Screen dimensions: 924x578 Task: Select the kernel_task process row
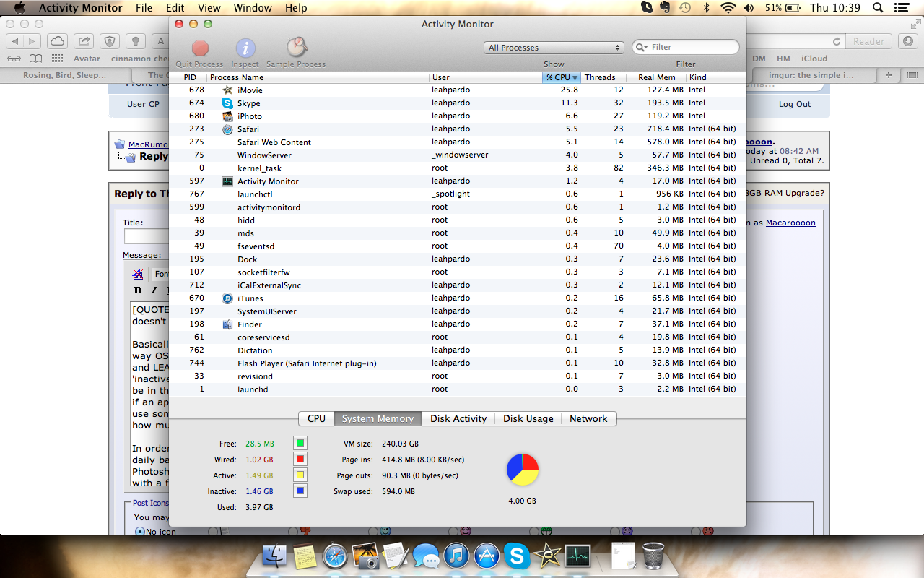[458, 168]
